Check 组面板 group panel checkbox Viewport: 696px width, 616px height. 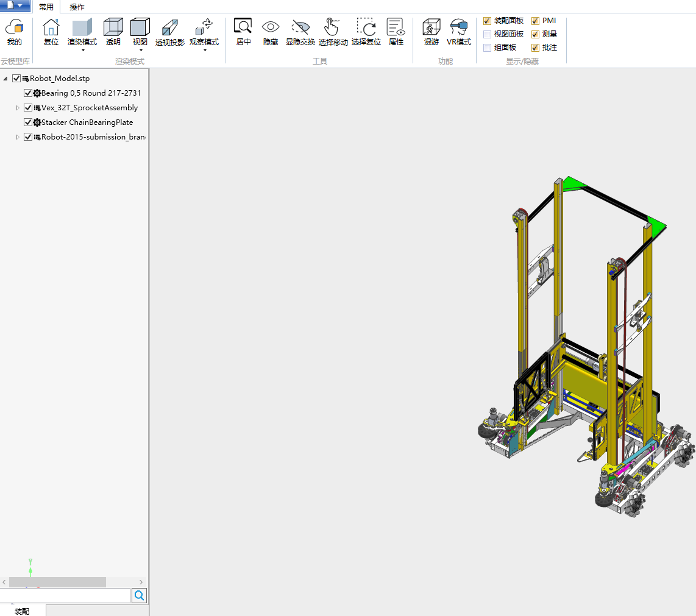click(487, 48)
